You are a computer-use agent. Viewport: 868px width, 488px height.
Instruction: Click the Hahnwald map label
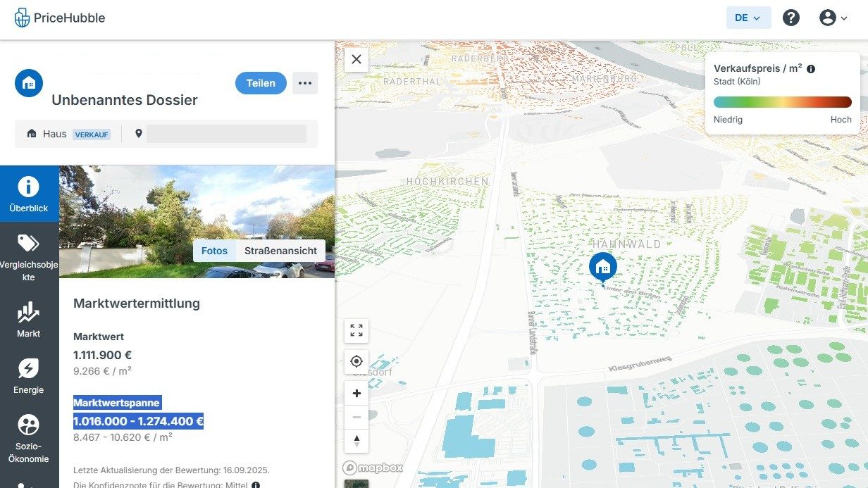pyautogui.click(x=626, y=244)
